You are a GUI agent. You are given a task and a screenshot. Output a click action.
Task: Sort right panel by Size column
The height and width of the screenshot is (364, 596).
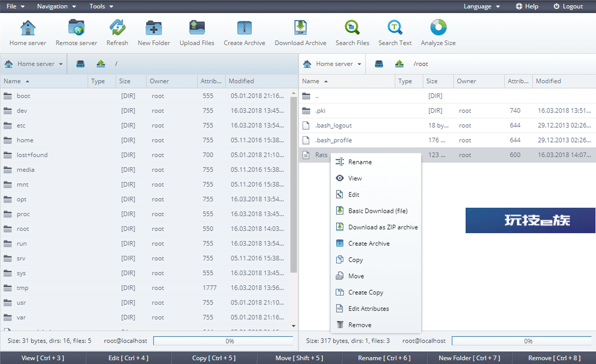(x=438, y=81)
